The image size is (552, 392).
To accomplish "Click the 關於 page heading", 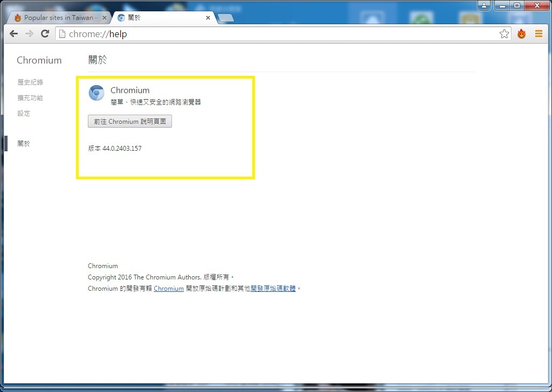I will coord(98,60).
